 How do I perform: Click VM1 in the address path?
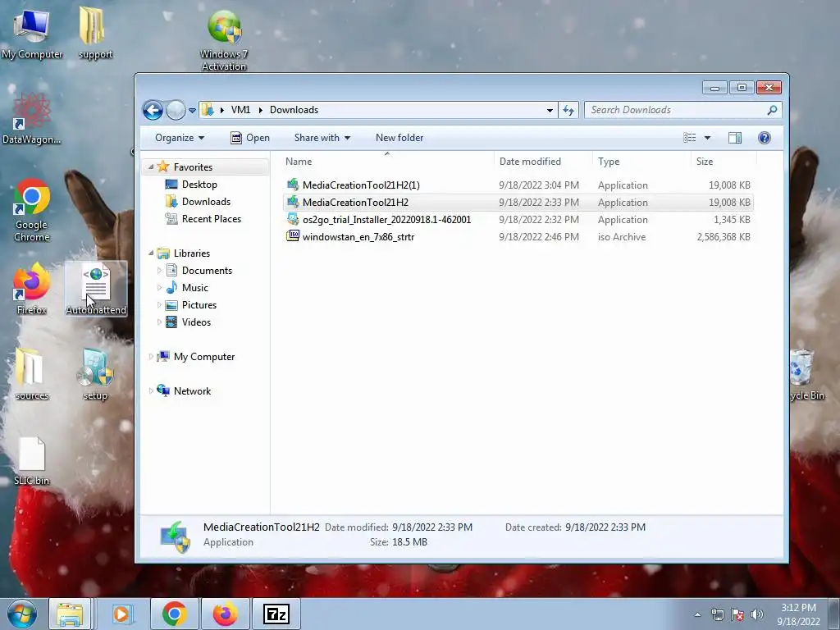pyautogui.click(x=240, y=110)
